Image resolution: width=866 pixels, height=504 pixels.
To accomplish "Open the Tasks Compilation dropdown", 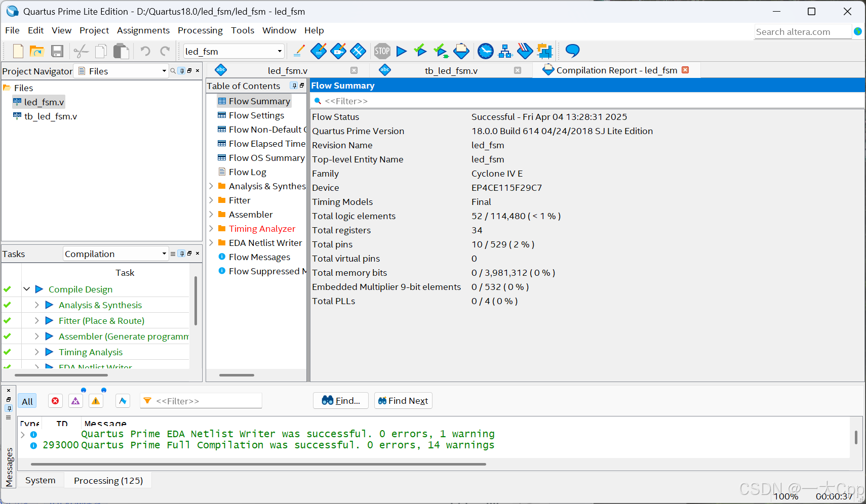I will click(164, 254).
